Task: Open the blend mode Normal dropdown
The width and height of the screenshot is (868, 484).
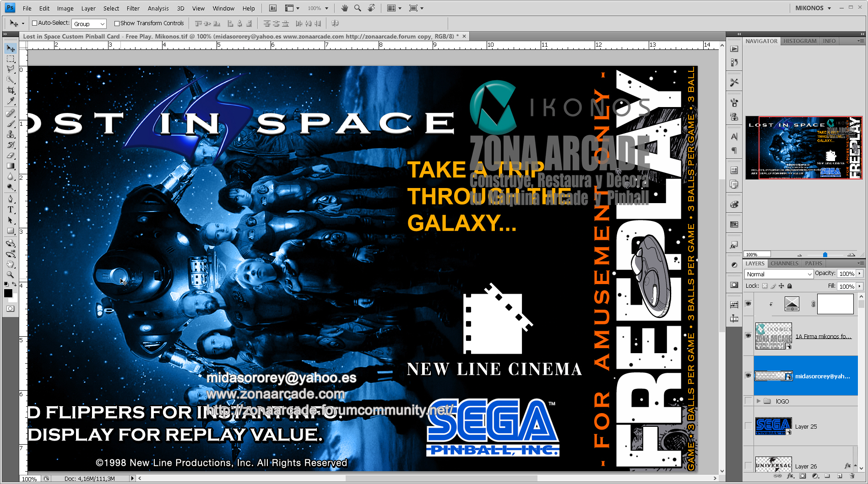Action: click(x=779, y=274)
